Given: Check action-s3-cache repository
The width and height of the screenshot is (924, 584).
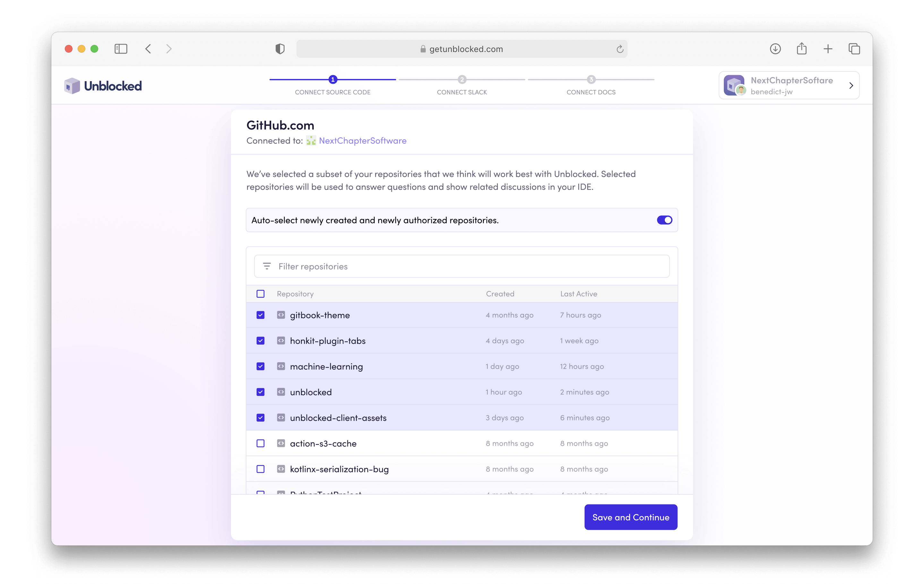Looking at the screenshot, I should pos(261,443).
